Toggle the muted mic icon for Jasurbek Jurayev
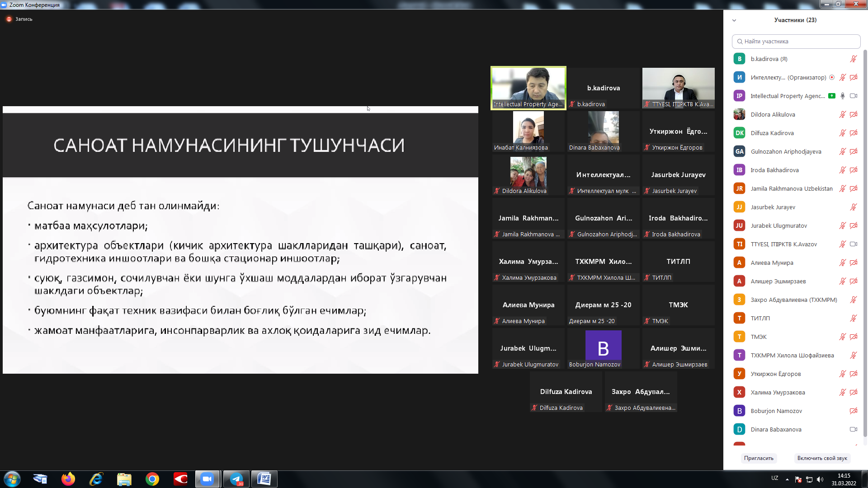This screenshot has width=868, height=488. (853, 207)
